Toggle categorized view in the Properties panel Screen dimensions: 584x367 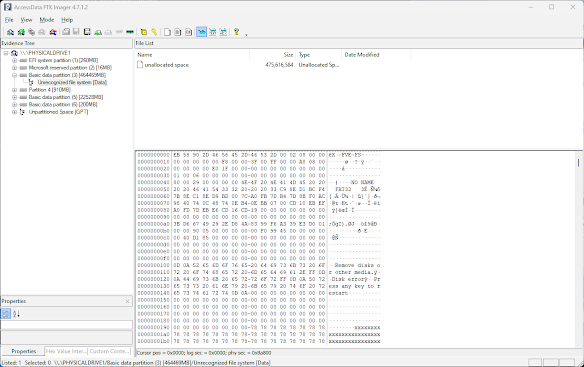pos(6,314)
